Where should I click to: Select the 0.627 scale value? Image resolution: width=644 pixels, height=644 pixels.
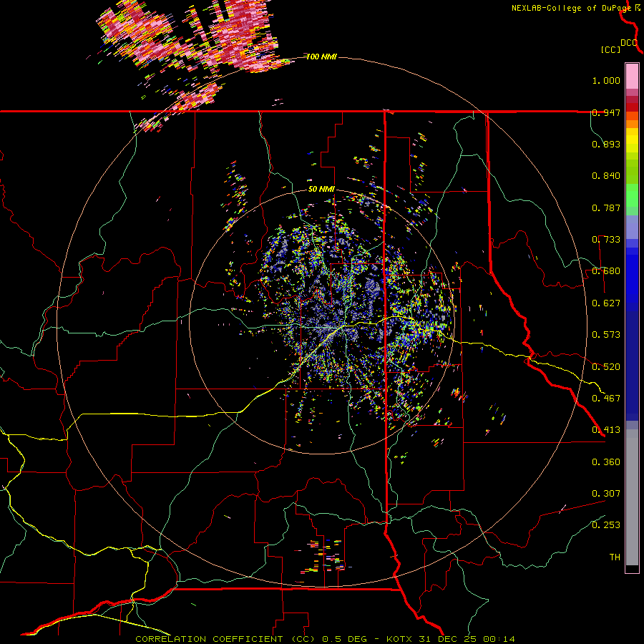[606, 303]
